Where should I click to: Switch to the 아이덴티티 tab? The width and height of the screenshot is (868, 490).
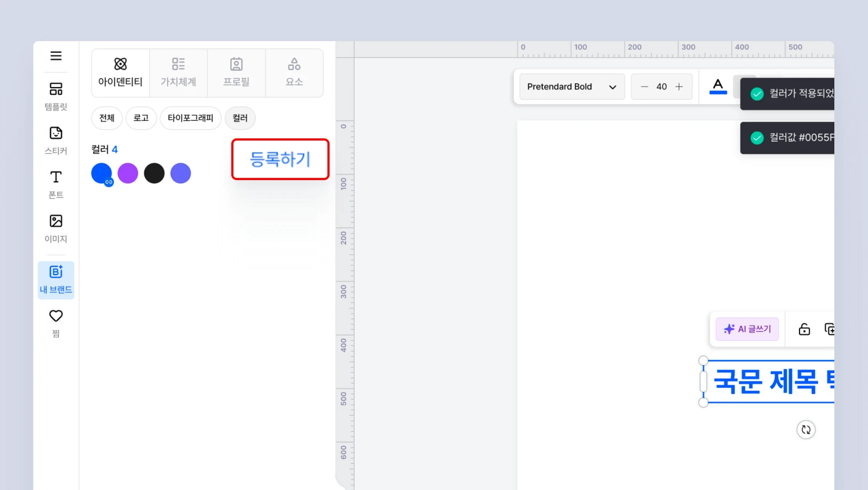coord(121,73)
